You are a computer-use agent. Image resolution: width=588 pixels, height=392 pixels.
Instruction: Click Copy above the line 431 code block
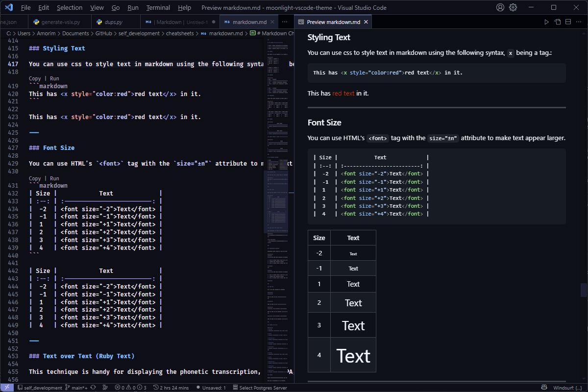[35, 178]
